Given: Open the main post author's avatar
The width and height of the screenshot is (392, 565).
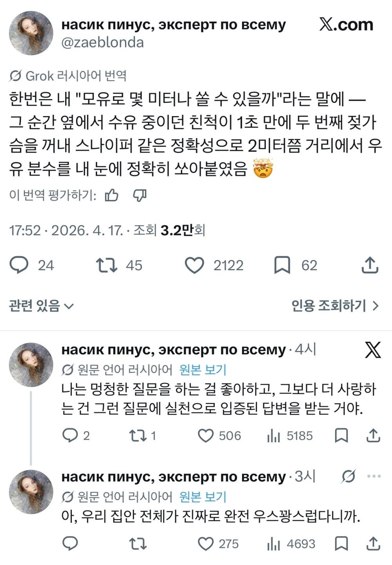Looking at the screenshot, I should [31, 33].
